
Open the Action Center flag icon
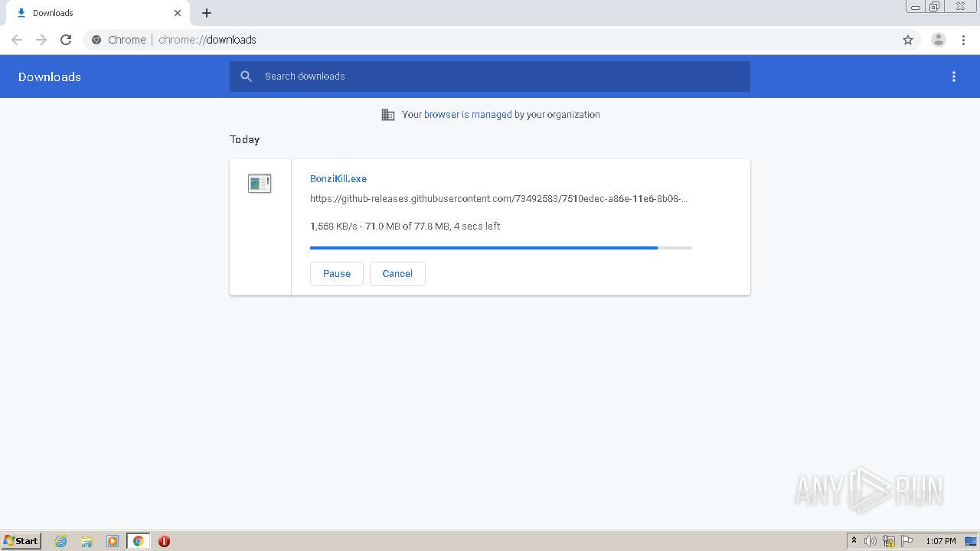coord(907,541)
